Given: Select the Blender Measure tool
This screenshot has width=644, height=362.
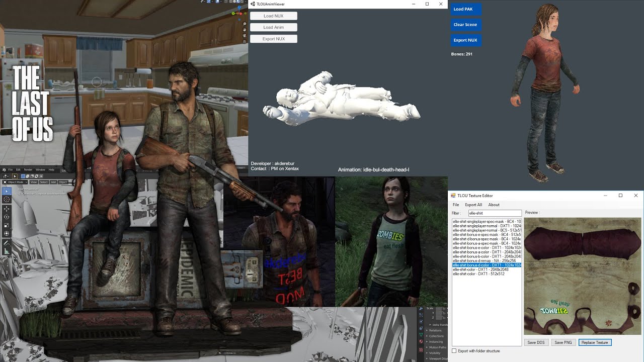Looking at the screenshot, I should tap(7, 251).
